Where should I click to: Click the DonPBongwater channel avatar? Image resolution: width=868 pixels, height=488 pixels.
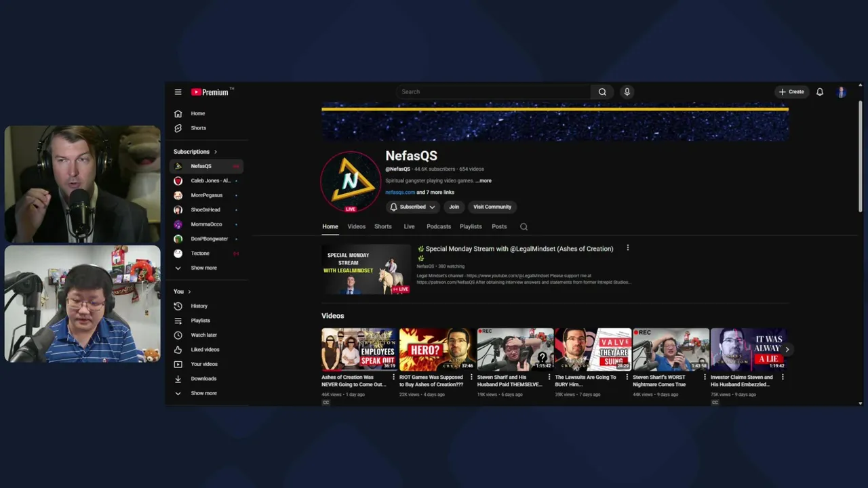[178, 239]
